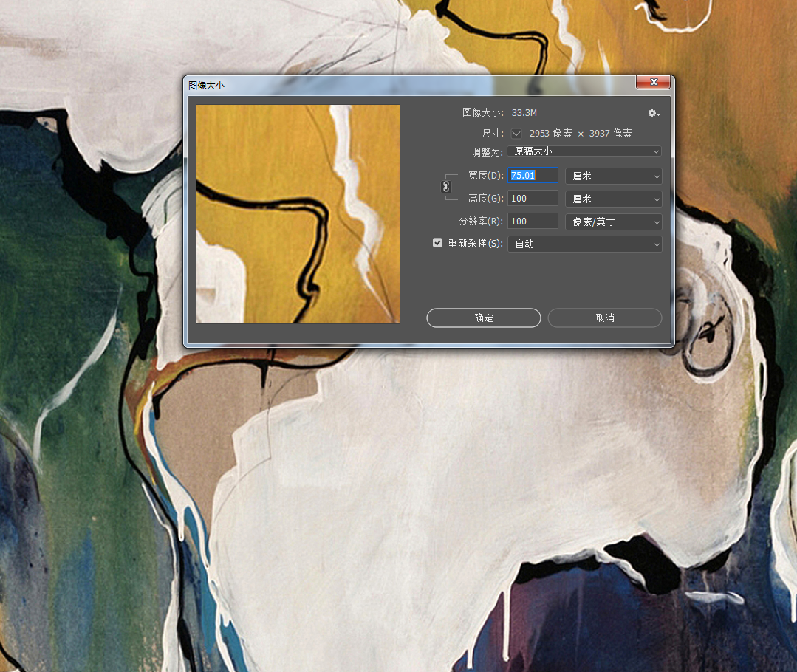Click the 图像大小 33.3M value text

tap(524, 113)
